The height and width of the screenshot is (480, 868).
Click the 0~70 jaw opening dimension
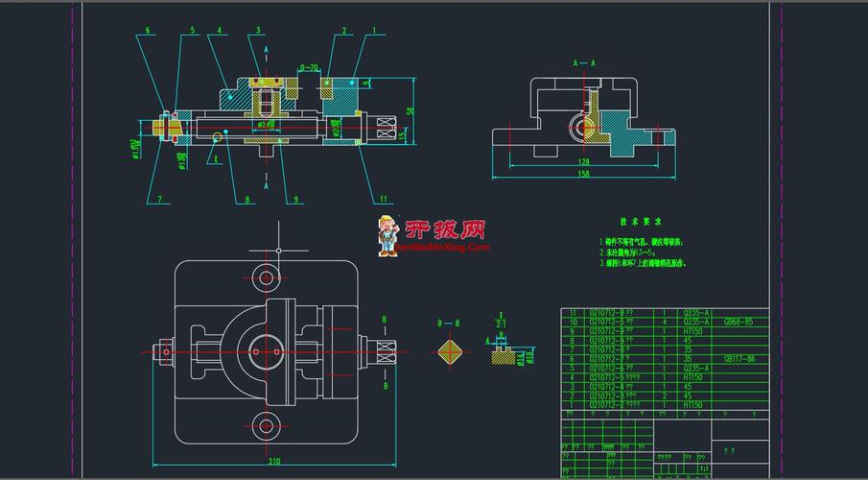[x=309, y=68]
